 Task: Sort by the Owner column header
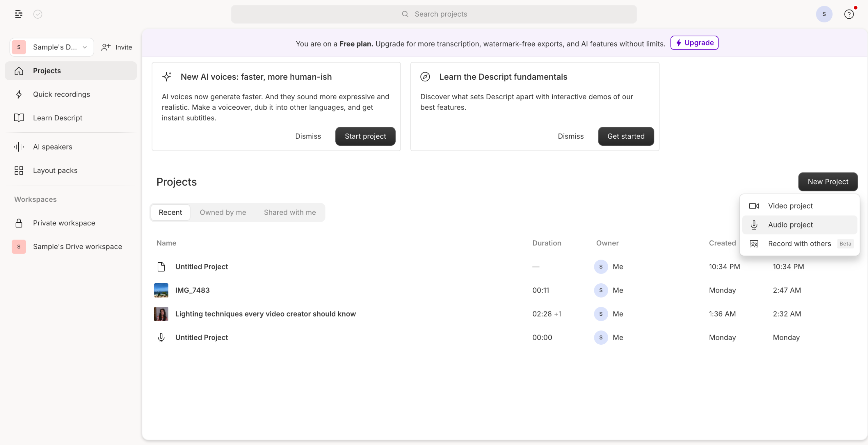(607, 243)
